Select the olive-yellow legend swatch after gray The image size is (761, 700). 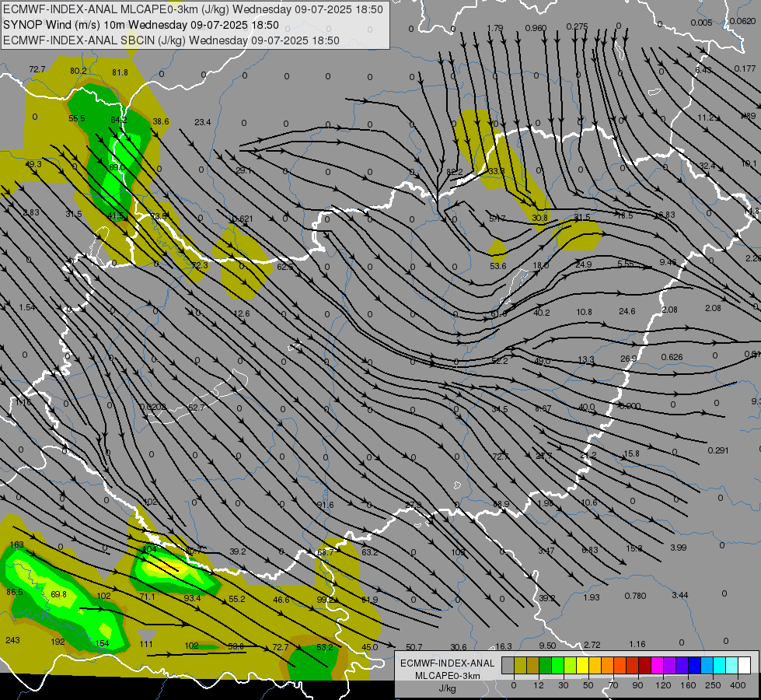[x=520, y=666]
